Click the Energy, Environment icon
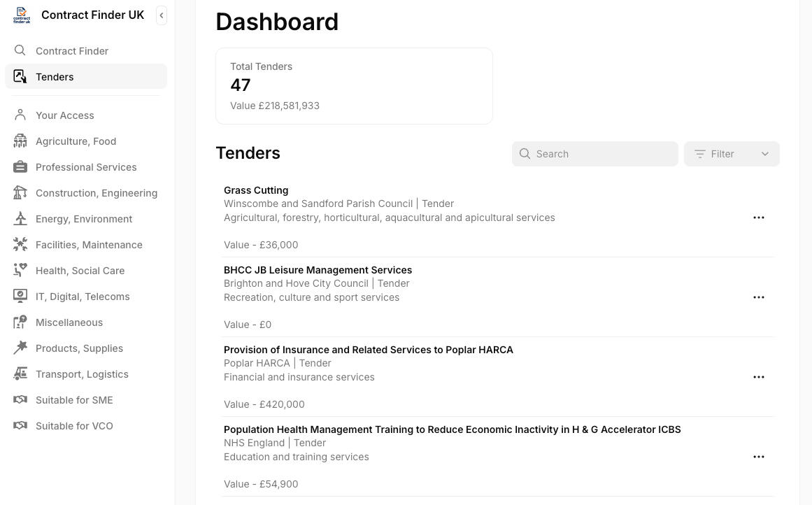Viewport: 812px width, 505px height. (x=20, y=218)
